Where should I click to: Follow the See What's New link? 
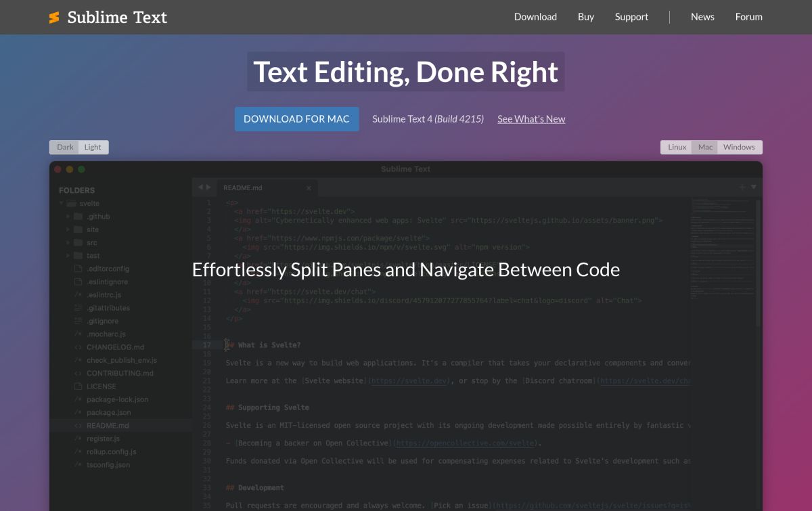[x=531, y=119]
